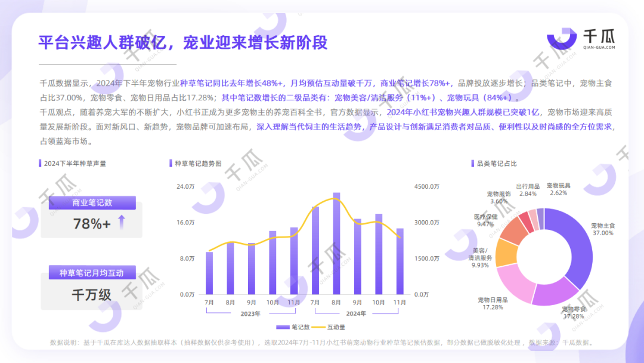Click the 种草笔记趋势图 section heading
644x363 pixels.
(x=198, y=164)
